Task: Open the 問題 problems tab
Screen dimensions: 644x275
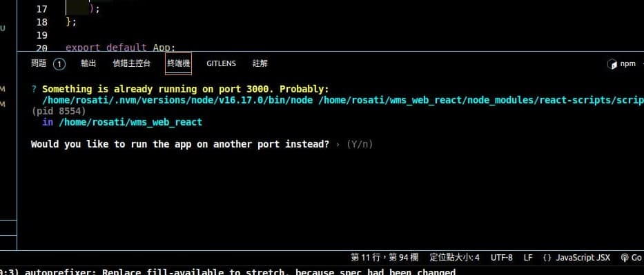Action: (39, 63)
